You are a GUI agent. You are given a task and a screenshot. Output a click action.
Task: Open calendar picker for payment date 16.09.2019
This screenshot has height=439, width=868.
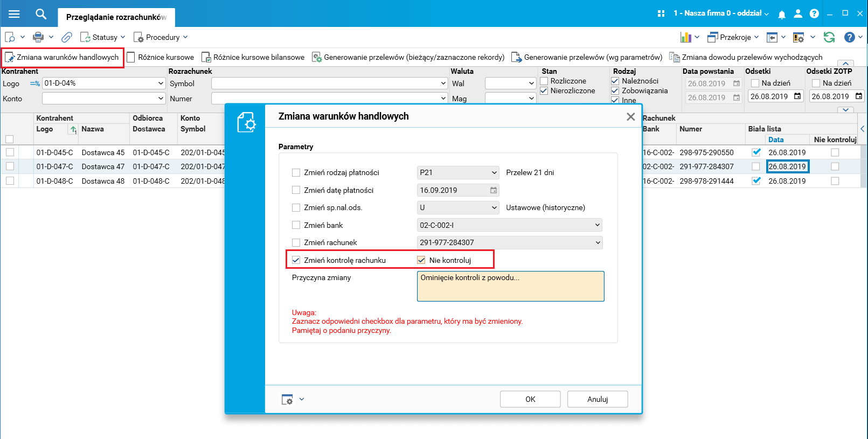(494, 190)
